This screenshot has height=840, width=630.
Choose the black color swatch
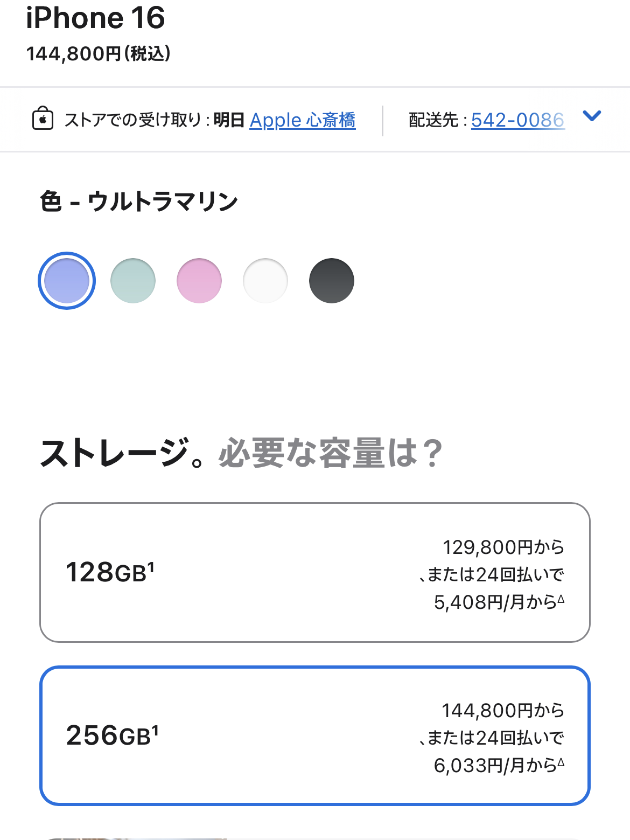(332, 281)
